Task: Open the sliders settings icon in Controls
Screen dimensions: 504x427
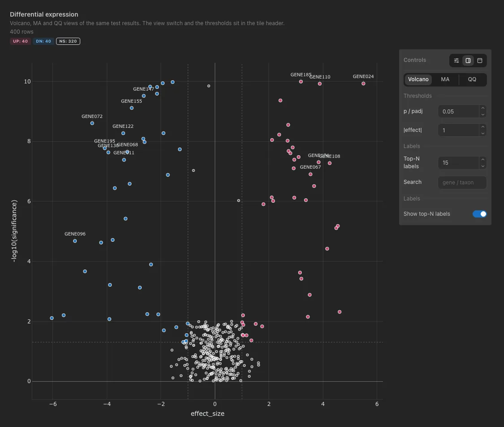Action: pos(456,61)
